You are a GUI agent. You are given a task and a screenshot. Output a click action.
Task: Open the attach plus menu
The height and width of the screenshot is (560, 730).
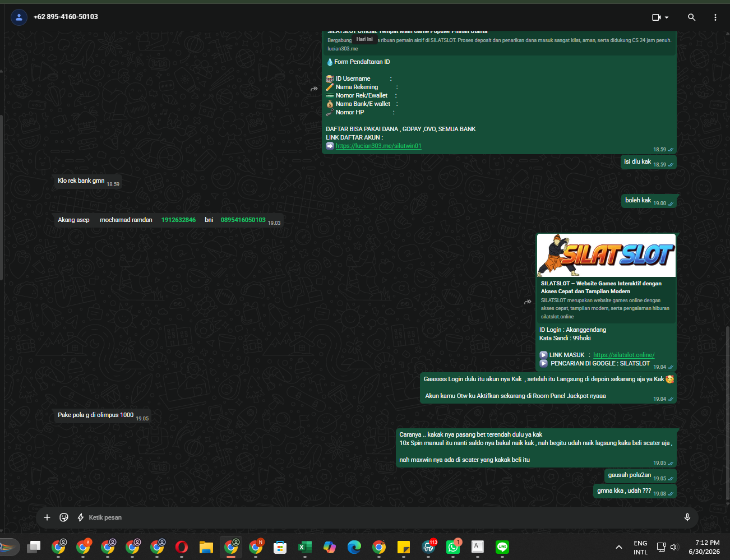point(47,517)
